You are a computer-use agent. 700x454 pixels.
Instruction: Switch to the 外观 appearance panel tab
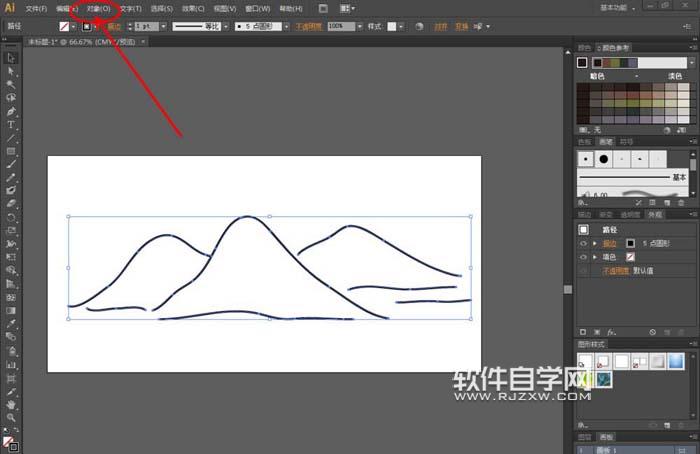[655, 215]
